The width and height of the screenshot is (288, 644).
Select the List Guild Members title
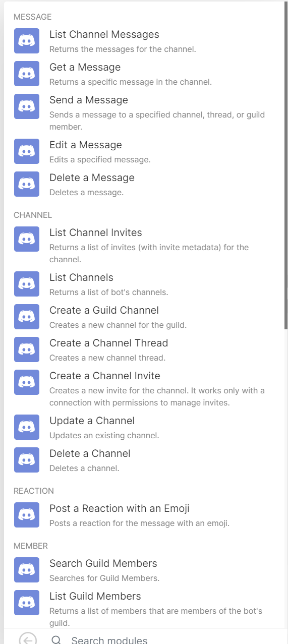(95, 596)
